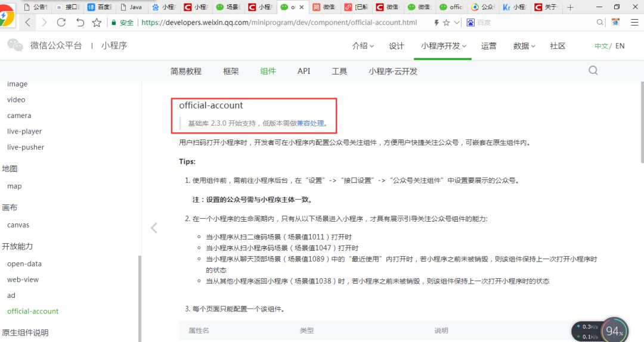
Task: Bookmark page with the star left of the address
Action: [97, 23]
